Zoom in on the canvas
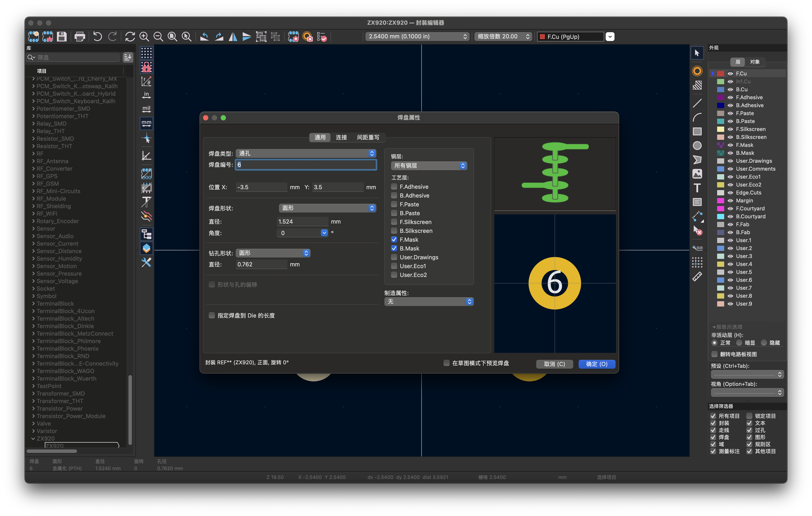This screenshot has height=516, width=812. [144, 36]
